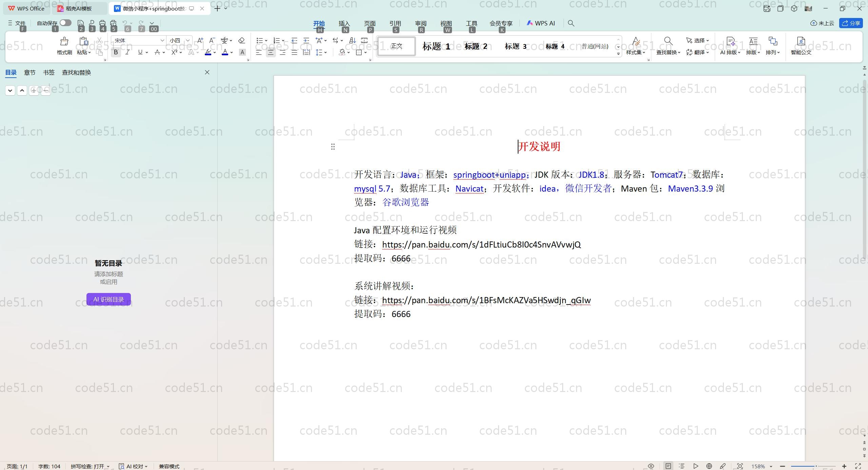Click the increase font size icon
868x470 pixels.
[200, 40]
